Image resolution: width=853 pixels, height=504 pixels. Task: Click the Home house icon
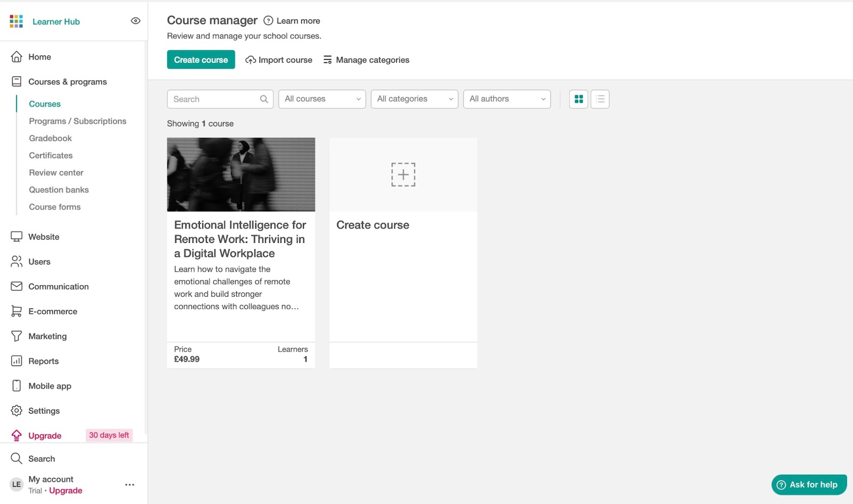(x=17, y=56)
